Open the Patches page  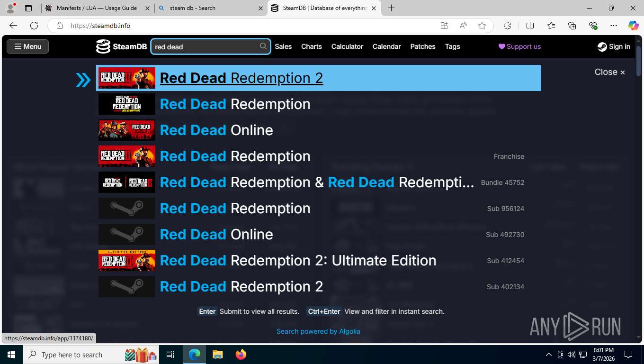[x=423, y=46]
